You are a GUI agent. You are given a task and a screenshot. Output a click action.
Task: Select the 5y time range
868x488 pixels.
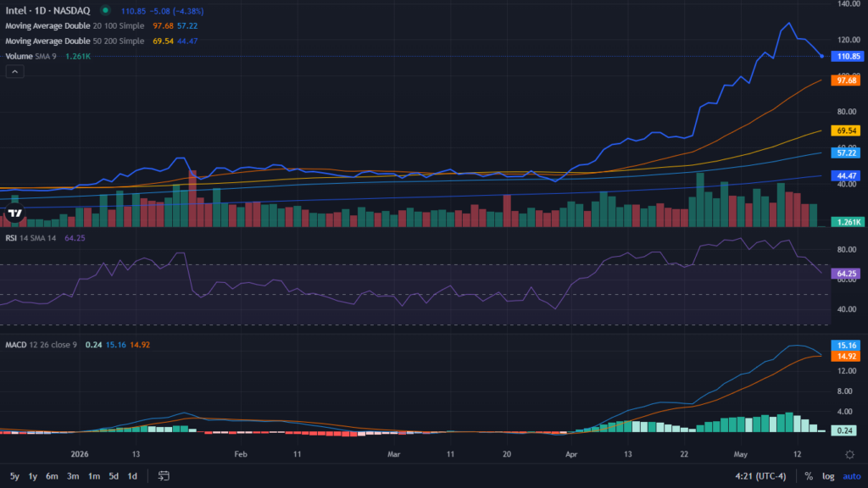point(15,476)
